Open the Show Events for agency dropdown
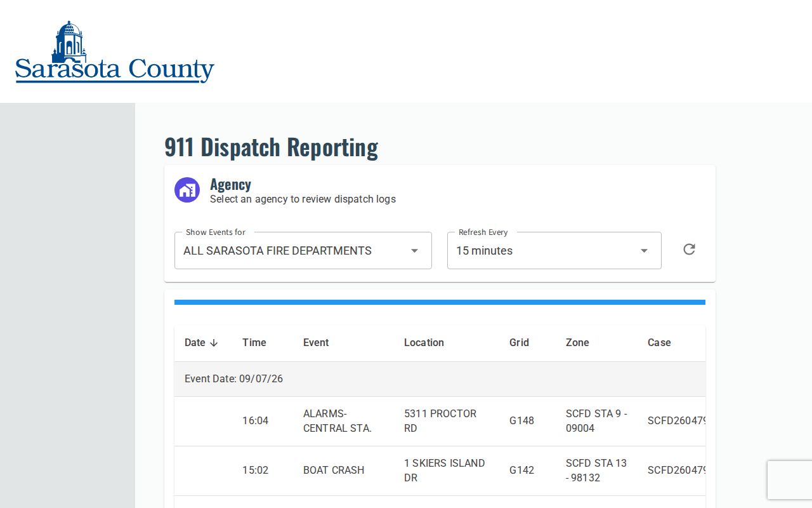 (303, 250)
